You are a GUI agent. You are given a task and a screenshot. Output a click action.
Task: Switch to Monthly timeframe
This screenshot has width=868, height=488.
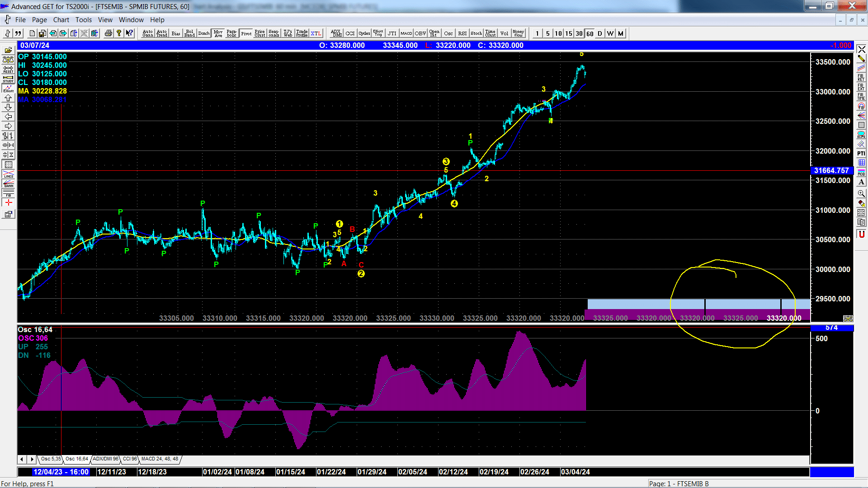click(x=621, y=33)
